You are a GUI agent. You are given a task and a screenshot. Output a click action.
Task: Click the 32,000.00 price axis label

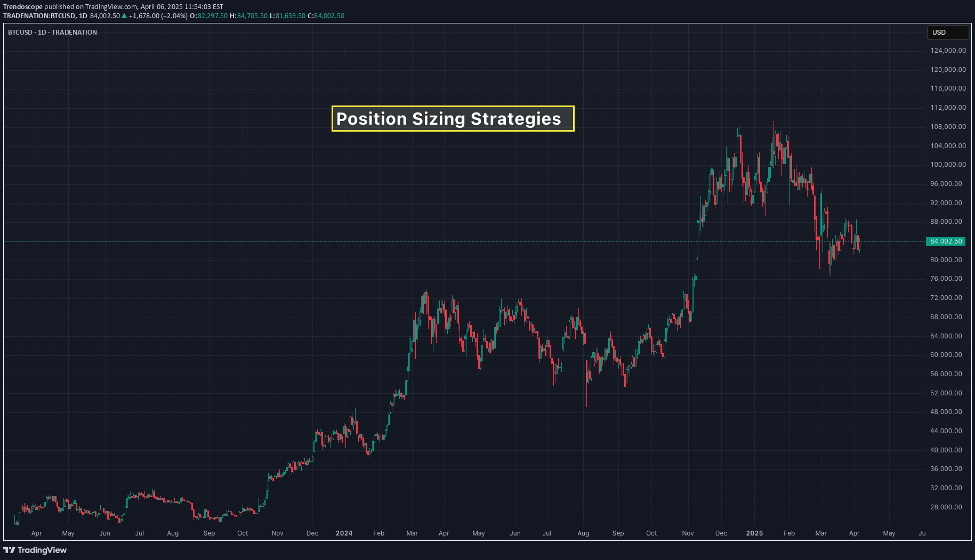[x=946, y=488]
